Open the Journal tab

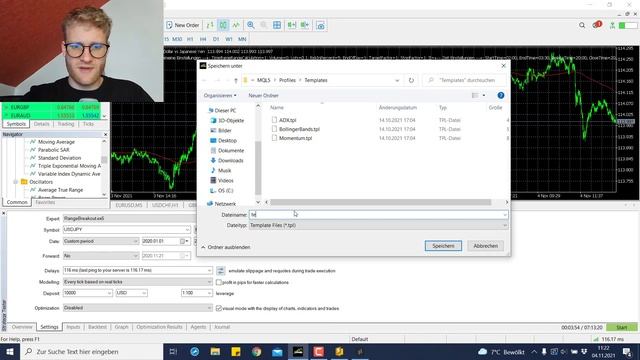point(222,327)
